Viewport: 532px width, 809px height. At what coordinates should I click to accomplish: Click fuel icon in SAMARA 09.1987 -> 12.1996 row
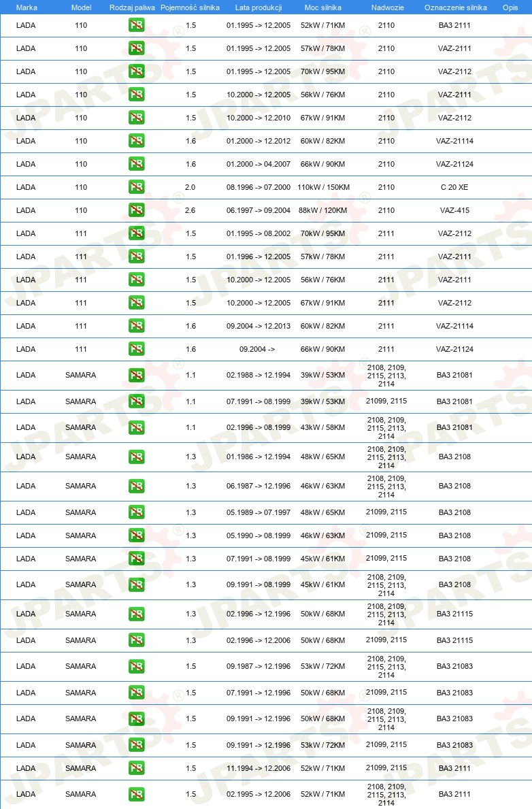(x=136, y=666)
